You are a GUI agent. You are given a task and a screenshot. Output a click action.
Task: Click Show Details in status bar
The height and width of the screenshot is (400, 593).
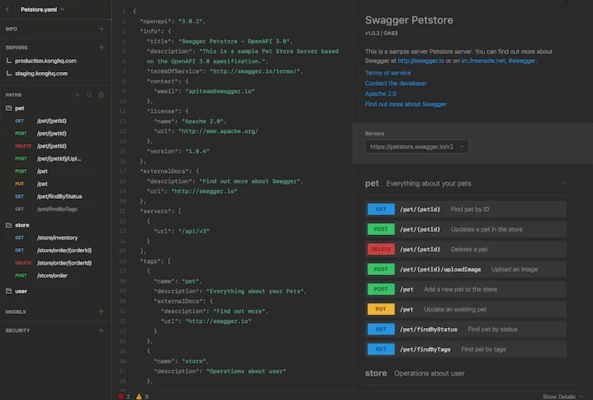click(563, 396)
